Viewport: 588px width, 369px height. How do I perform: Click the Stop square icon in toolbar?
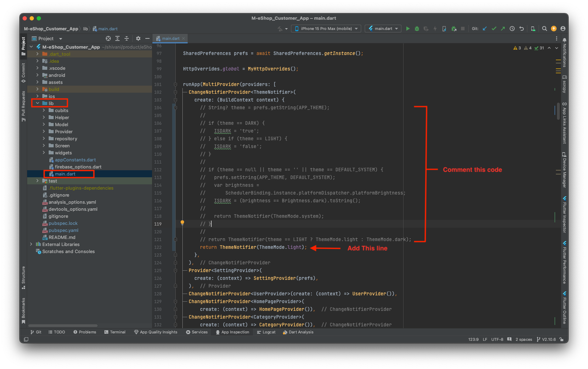[x=463, y=29]
